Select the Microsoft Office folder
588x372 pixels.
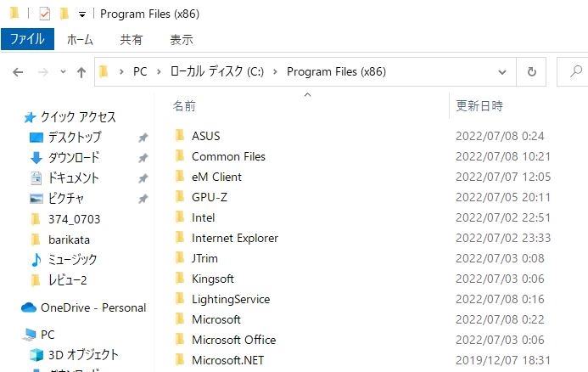233,340
